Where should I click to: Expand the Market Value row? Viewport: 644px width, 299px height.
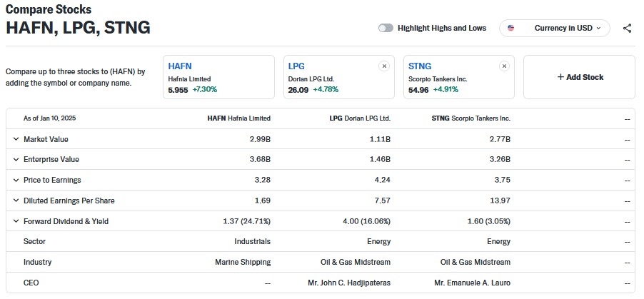16,139
